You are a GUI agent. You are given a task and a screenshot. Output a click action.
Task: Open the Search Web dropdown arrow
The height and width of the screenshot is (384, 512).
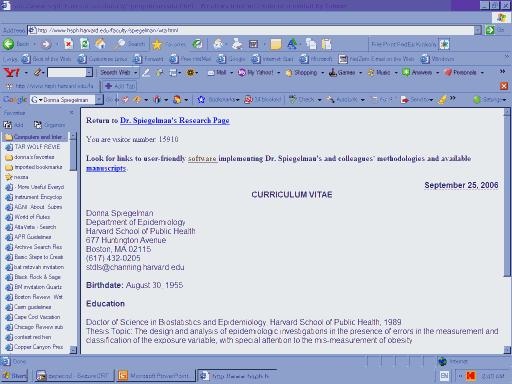point(136,72)
